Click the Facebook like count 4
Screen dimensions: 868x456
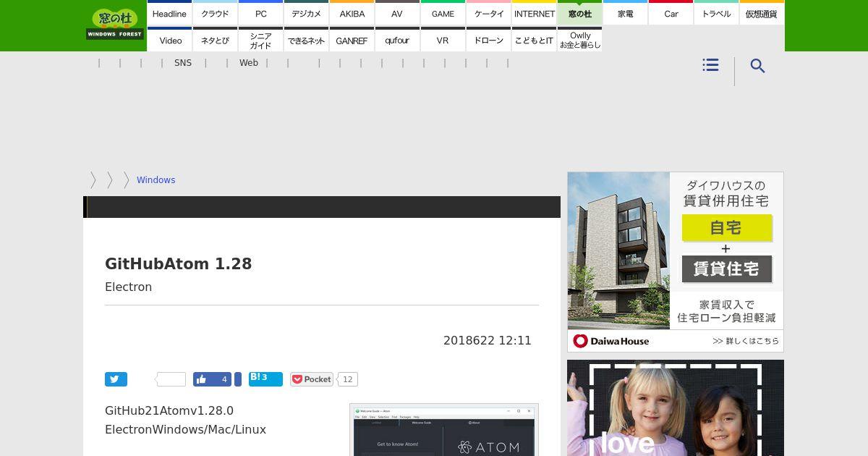coord(224,379)
